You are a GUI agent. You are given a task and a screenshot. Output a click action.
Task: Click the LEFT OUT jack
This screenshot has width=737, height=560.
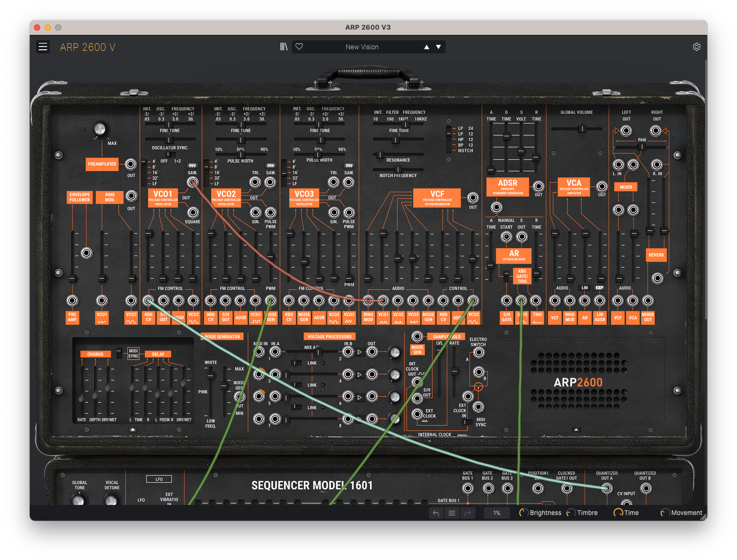[626, 131]
